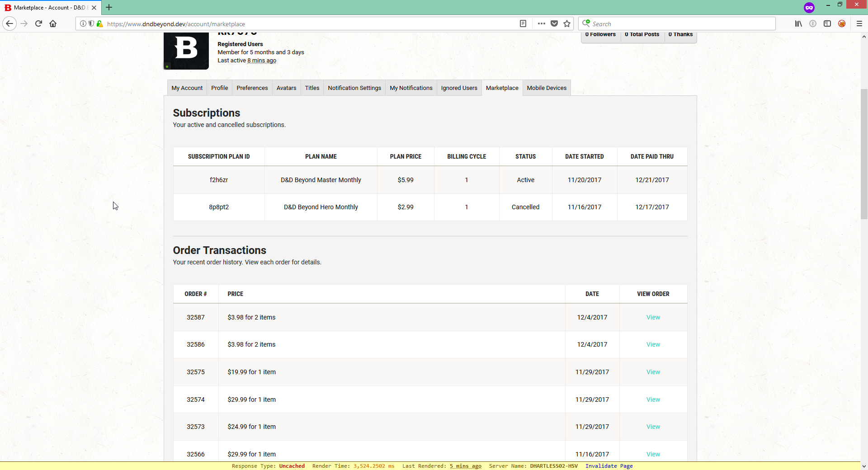The image size is (868, 470).
Task: Open tracking protection shield icon
Action: tap(91, 23)
